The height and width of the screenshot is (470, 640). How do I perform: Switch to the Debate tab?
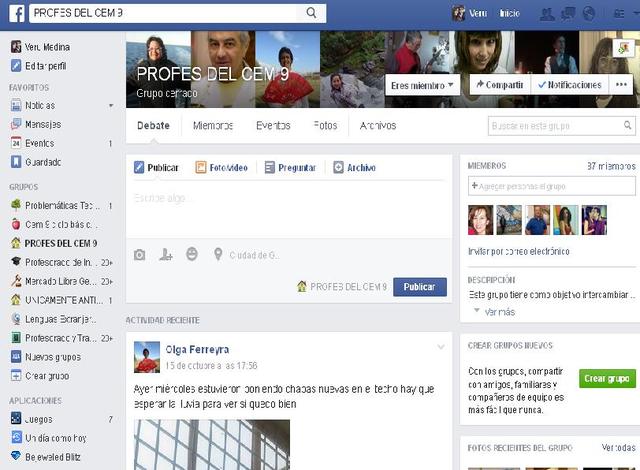click(x=153, y=126)
